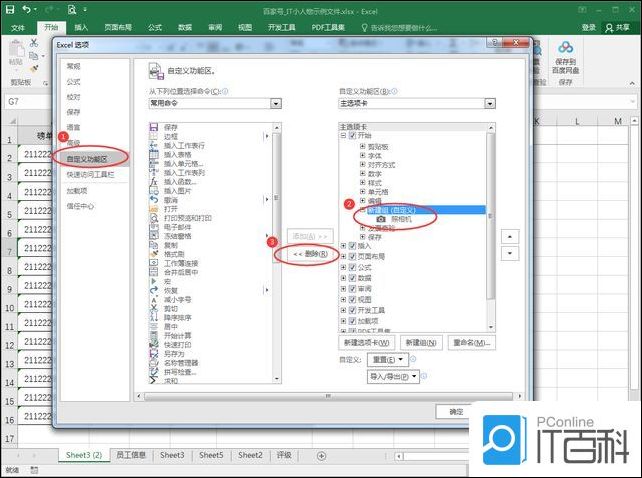Click the 共享 share button

coord(618,27)
